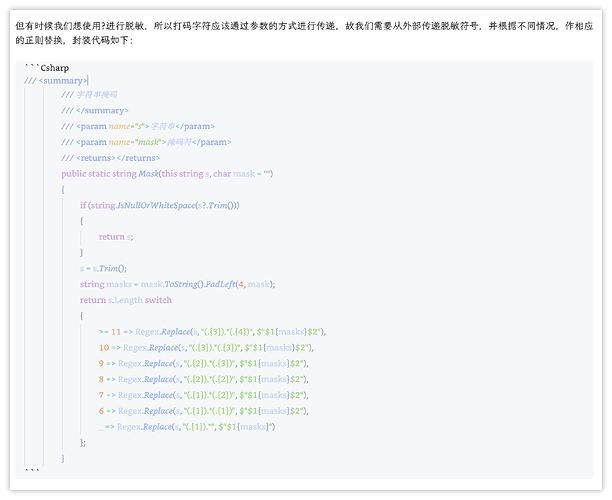Click the 'string masks = mask.ToString().PadLeft' line
612x500 pixels.
click(177, 284)
